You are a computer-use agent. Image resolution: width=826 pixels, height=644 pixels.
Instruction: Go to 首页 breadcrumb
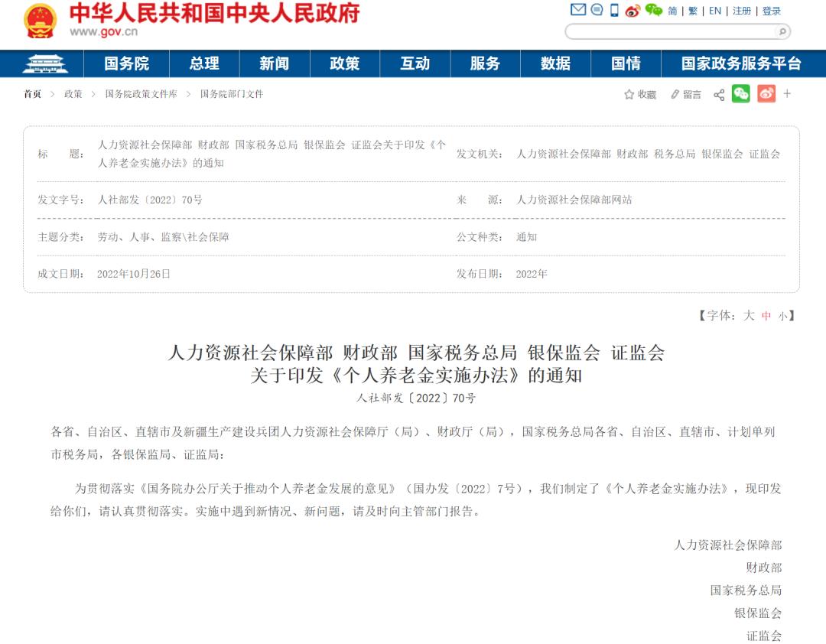click(x=32, y=94)
